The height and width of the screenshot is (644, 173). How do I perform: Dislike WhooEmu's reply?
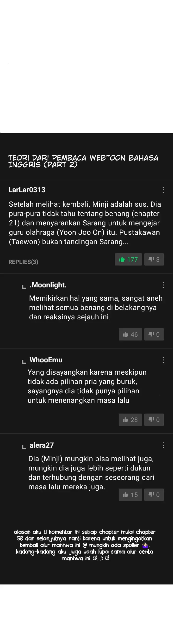point(154,420)
